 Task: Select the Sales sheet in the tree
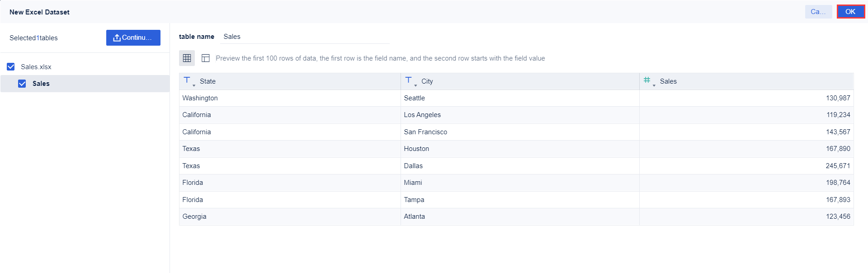pyautogui.click(x=41, y=84)
